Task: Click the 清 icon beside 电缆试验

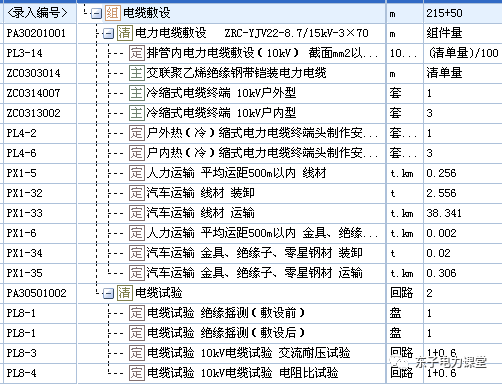Action: 125,293
